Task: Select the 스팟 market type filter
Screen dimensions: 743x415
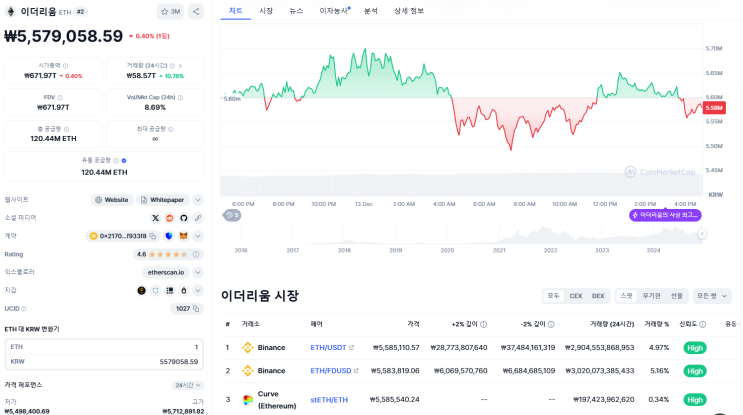Action: coord(626,296)
